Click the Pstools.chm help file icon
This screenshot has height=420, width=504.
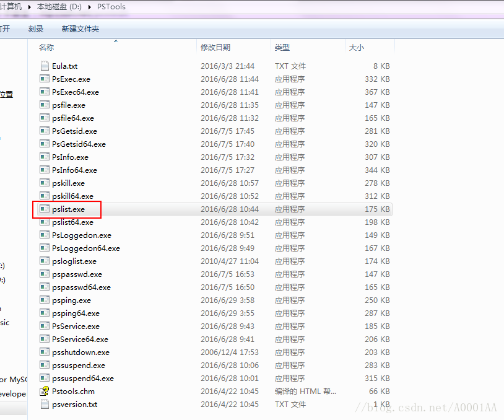click(x=45, y=391)
